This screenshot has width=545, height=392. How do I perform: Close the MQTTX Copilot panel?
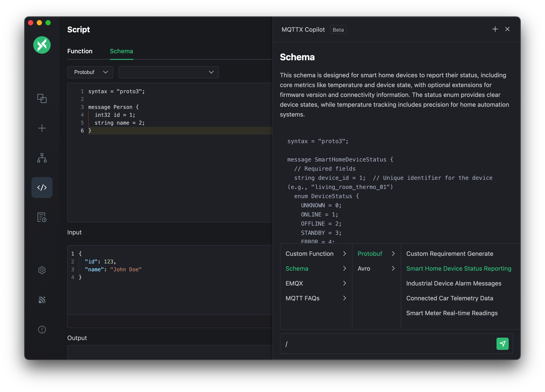coord(507,29)
